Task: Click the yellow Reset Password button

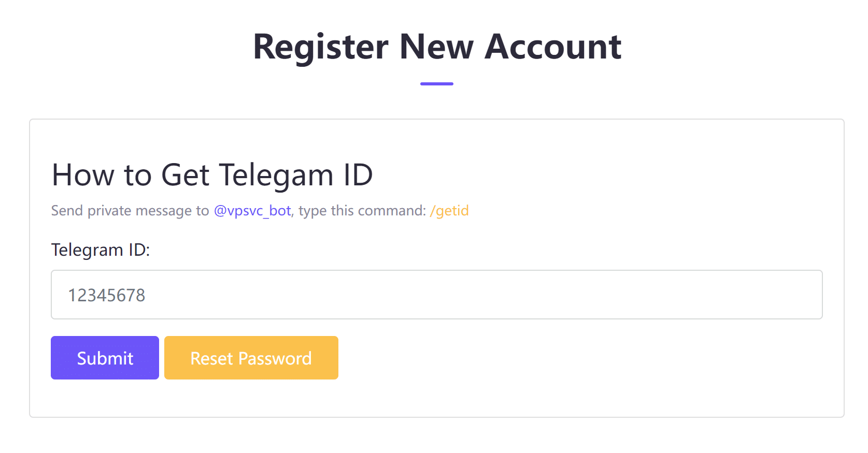Action: pos(251,358)
